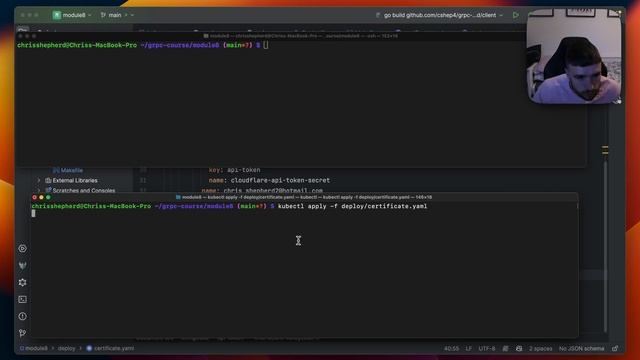Expand the External Libraries node

pyautogui.click(x=39, y=180)
